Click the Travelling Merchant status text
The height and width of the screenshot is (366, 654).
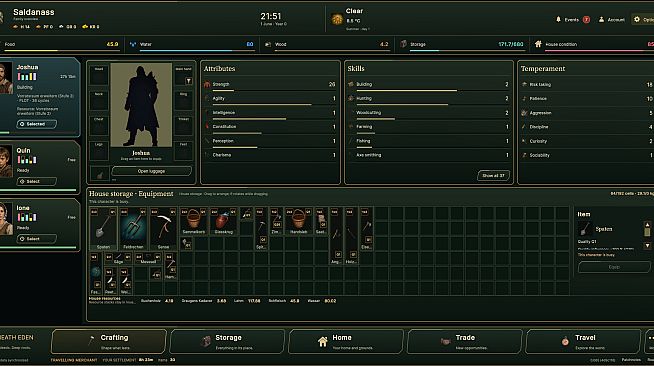click(74, 360)
